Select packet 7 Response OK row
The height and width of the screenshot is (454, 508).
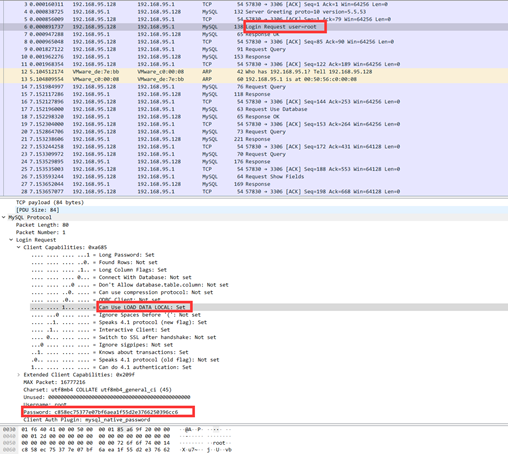(x=255, y=34)
